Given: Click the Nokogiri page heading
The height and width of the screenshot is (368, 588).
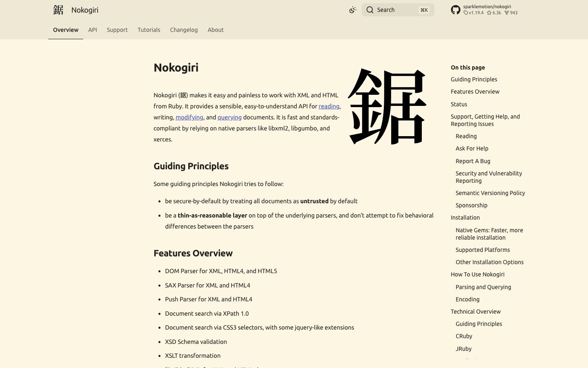Looking at the screenshot, I should 176,67.
